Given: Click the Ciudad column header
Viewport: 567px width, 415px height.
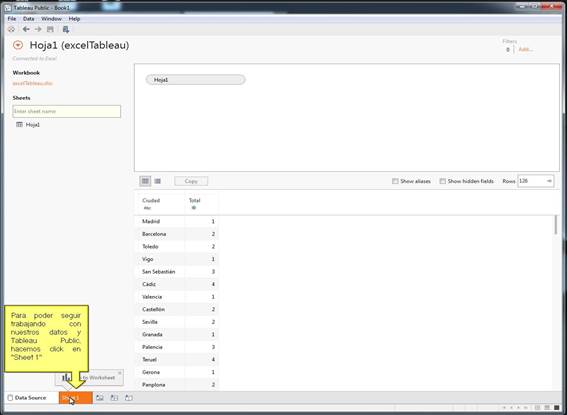Looking at the screenshot, I should (151, 200).
